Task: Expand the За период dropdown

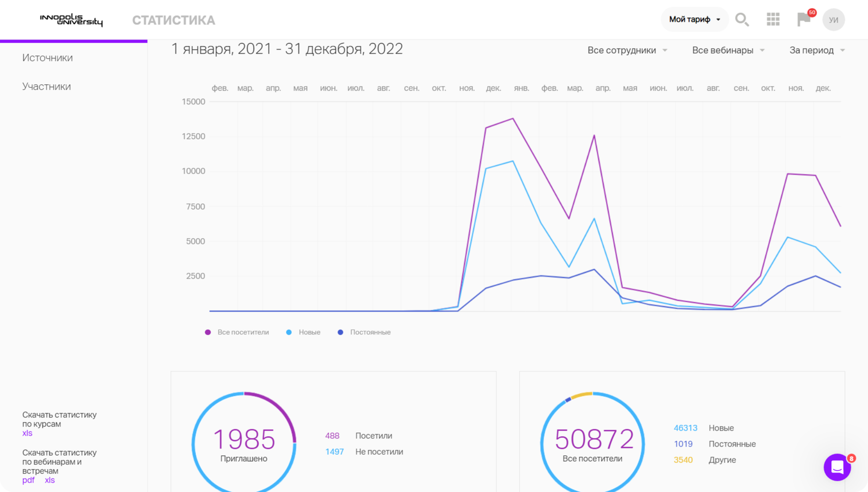Action: (x=817, y=50)
